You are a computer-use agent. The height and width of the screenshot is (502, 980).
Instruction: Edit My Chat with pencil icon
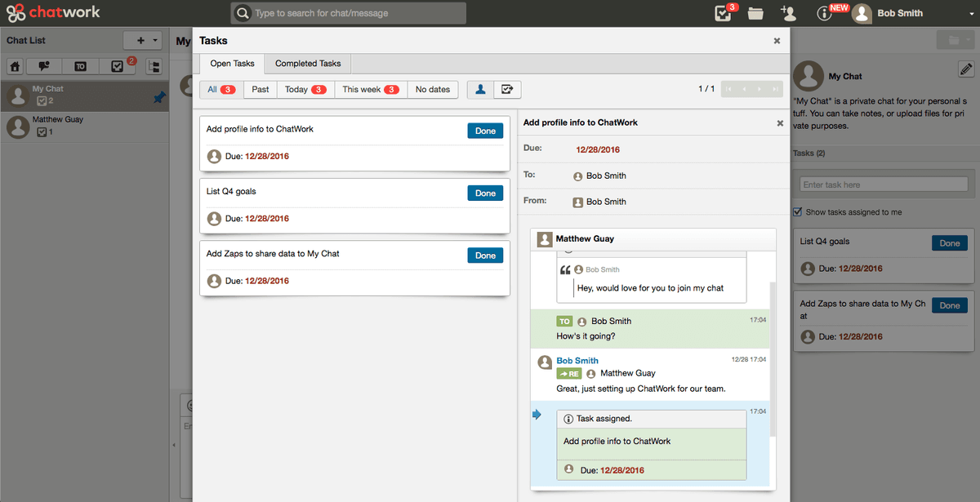point(965,69)
